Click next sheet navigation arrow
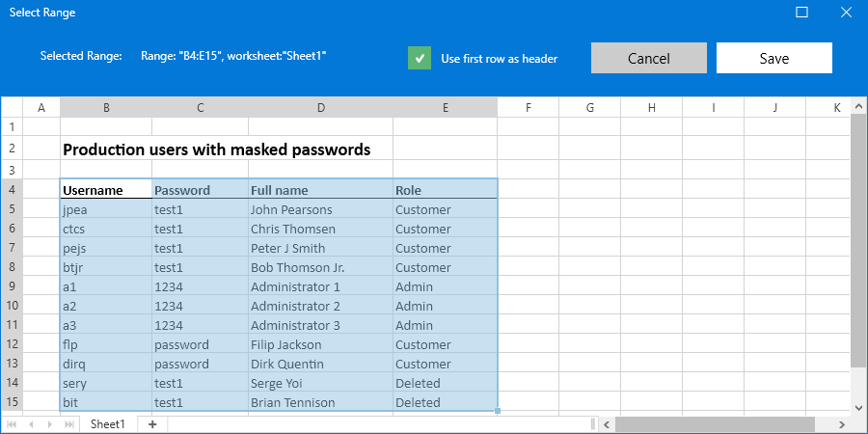Image resolution: width=868 pixels, height=434 pixels. coord(50,424)
